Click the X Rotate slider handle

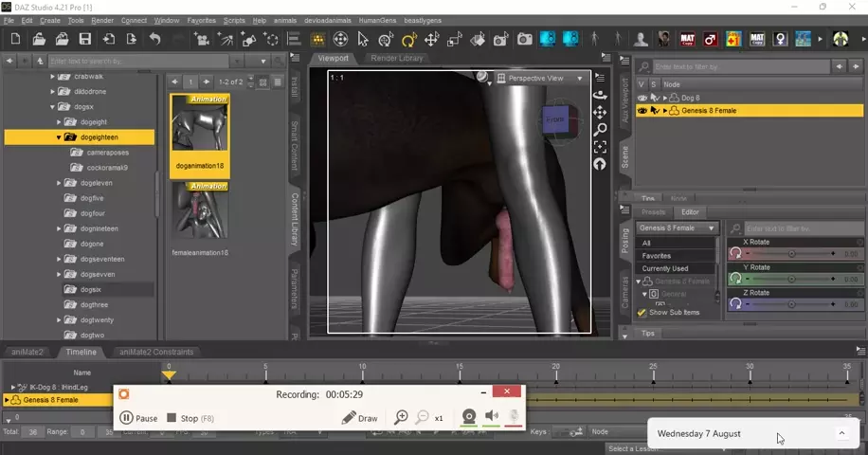coord(791,254)
